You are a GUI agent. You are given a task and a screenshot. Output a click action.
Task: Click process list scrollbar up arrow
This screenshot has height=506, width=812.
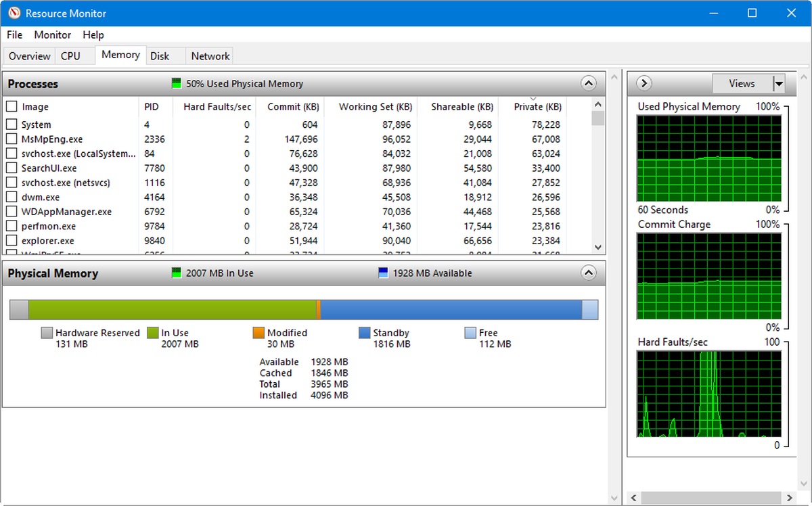point(597,104)
